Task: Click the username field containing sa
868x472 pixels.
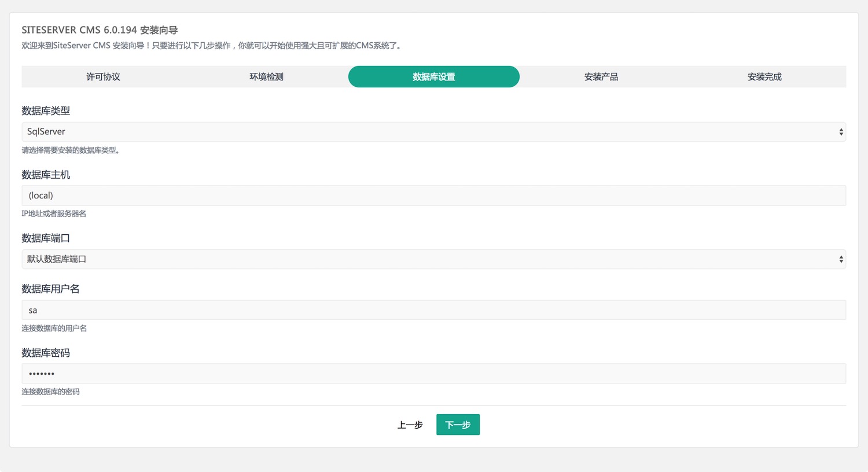Action: 433,310
